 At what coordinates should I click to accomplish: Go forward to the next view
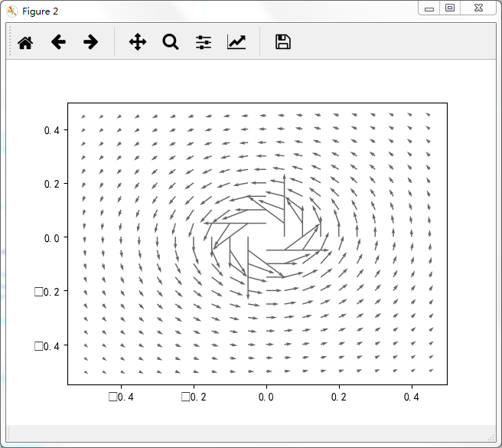(x=90, y=42)
